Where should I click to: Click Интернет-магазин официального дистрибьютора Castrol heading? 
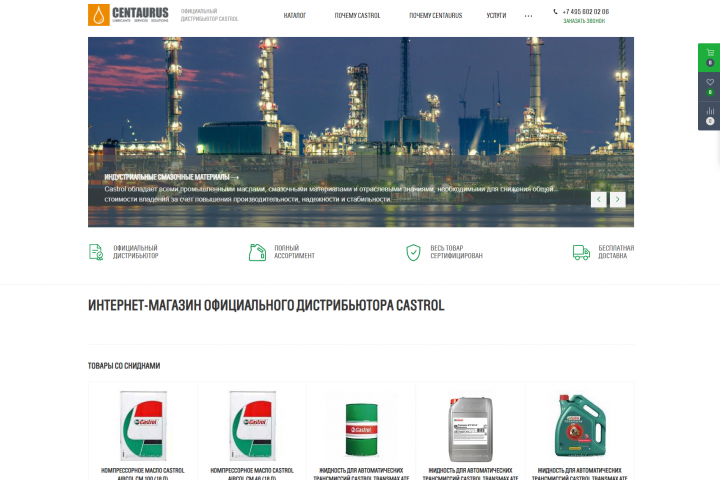tap(266, 305)
